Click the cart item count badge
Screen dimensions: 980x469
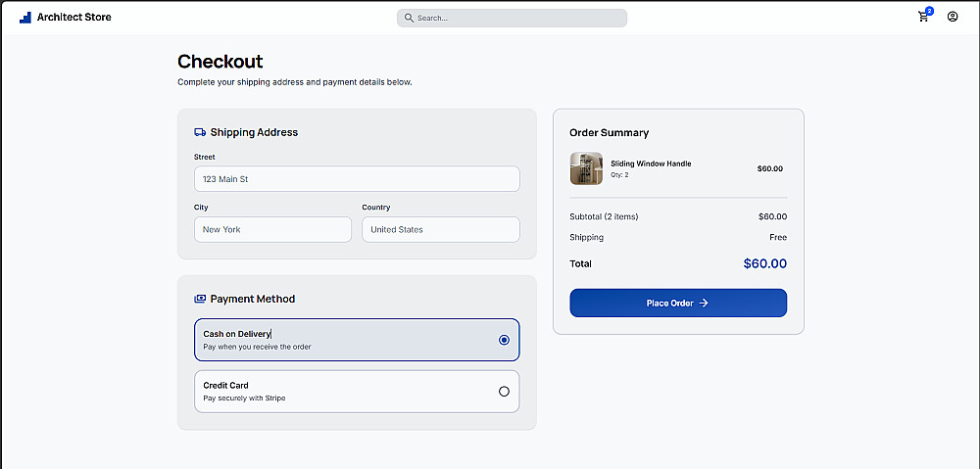pos(929,11)
